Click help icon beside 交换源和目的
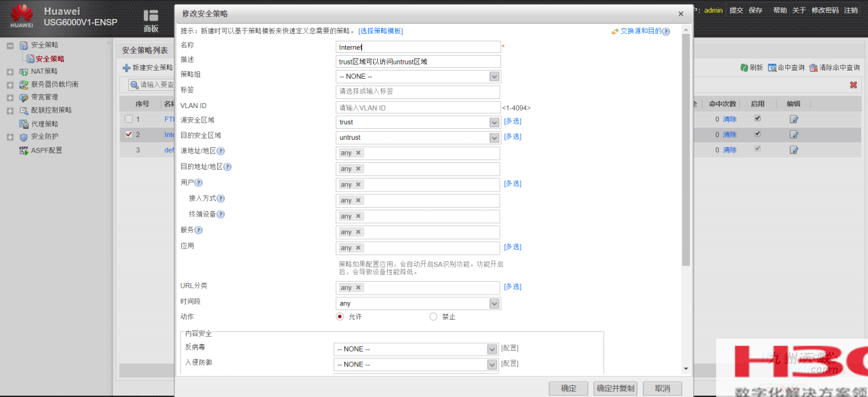The image size is (868, 397). [x=666, y=32]
